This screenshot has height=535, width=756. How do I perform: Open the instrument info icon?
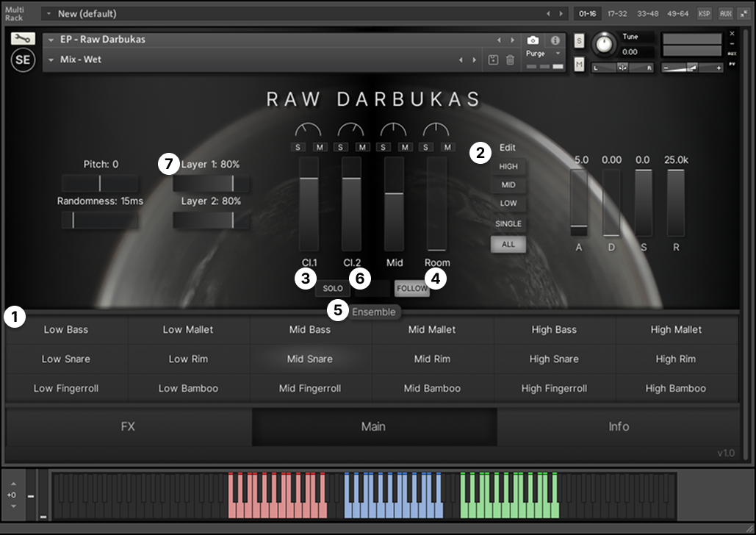coord(555,40)
